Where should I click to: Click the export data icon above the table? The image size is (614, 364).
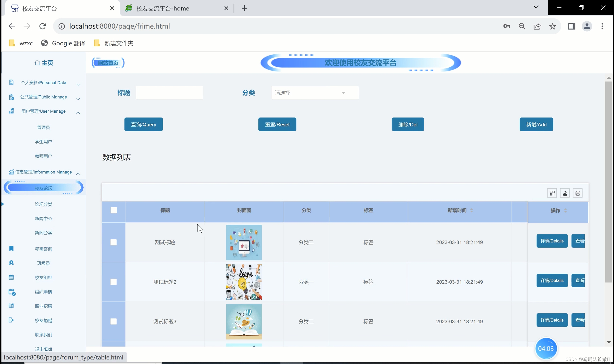point(565,193)
